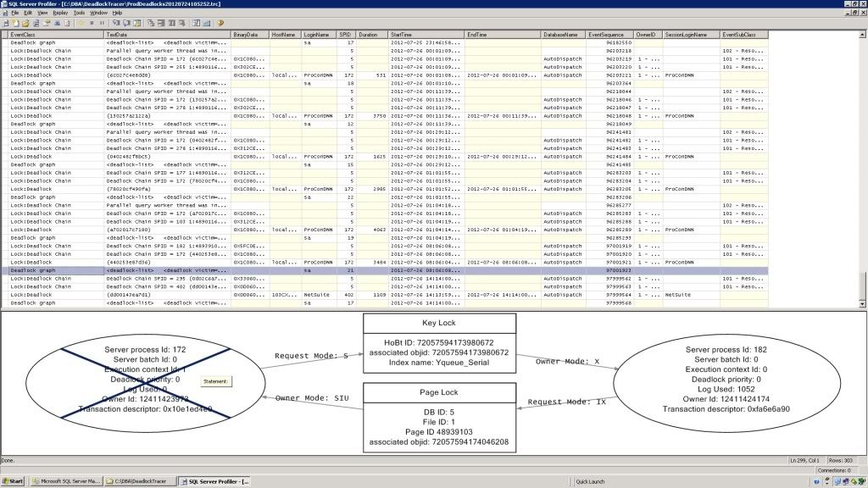
Task: Click the EventSubClass column header
Action: pyautogui.click(x=744, y=34)
